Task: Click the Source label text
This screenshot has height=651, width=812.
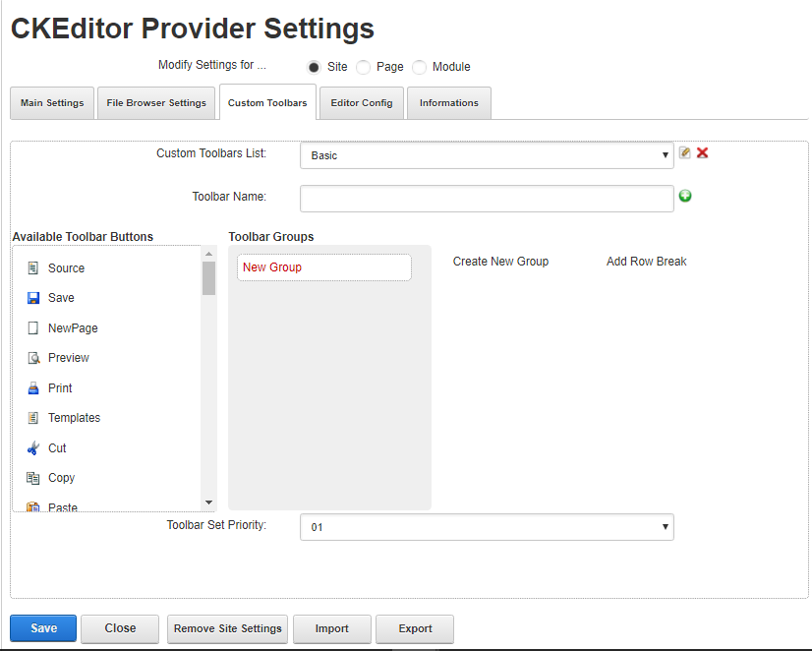Action: click(66, 268)
